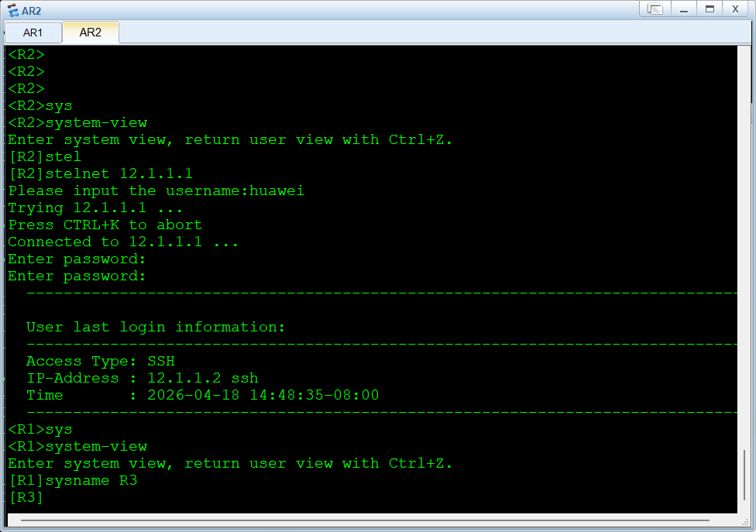Screen dimensions: 756x532
Task: Click the 'Press CTRL+K to abort' line
Action: pos(105,225)
